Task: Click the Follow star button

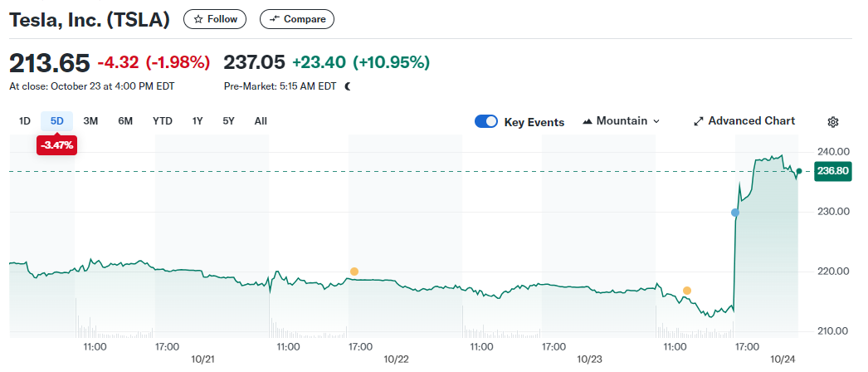Action: (215, 19)
